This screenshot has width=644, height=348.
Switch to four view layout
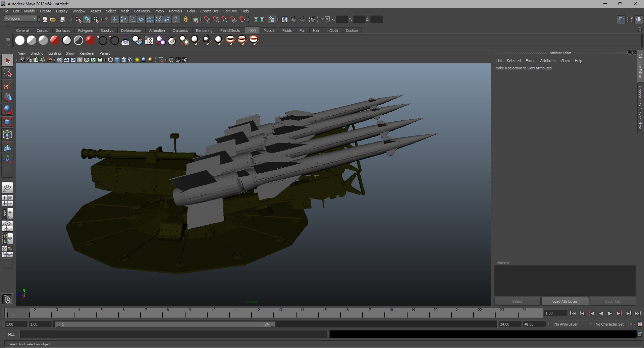(7, 200)
